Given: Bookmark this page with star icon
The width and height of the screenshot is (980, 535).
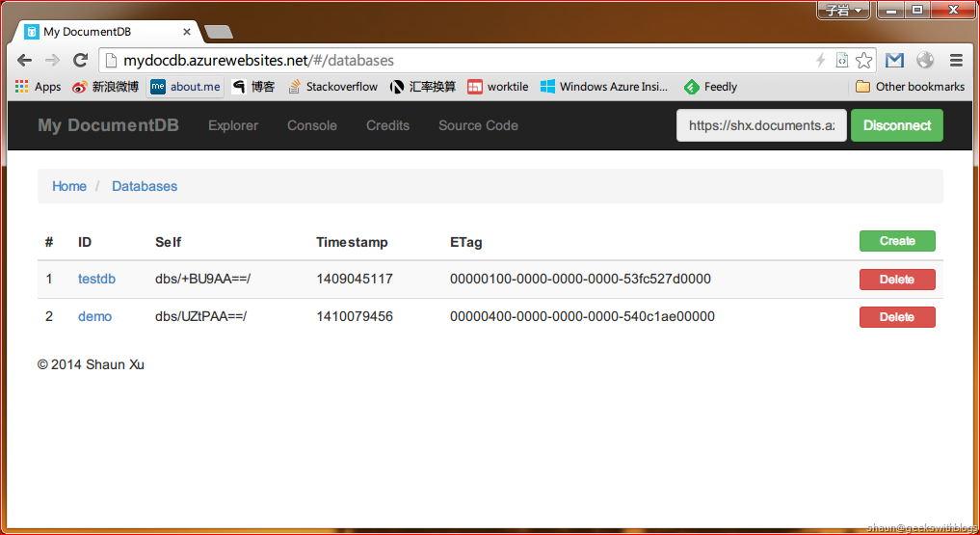Looking at the screenshot, I should (x=864, y=60).
